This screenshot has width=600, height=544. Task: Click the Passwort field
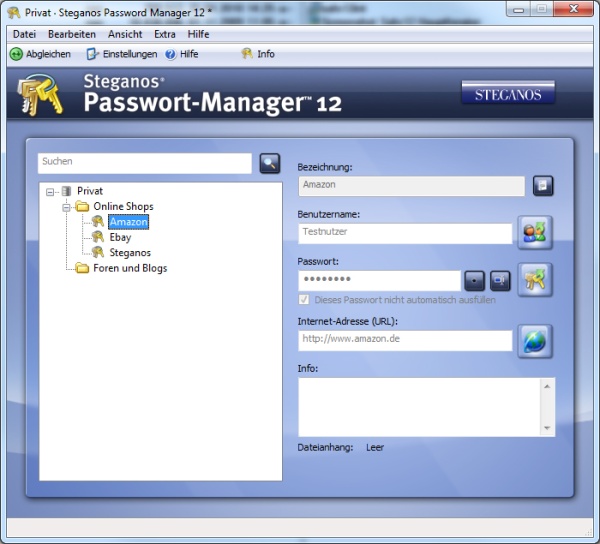[380, 281]
